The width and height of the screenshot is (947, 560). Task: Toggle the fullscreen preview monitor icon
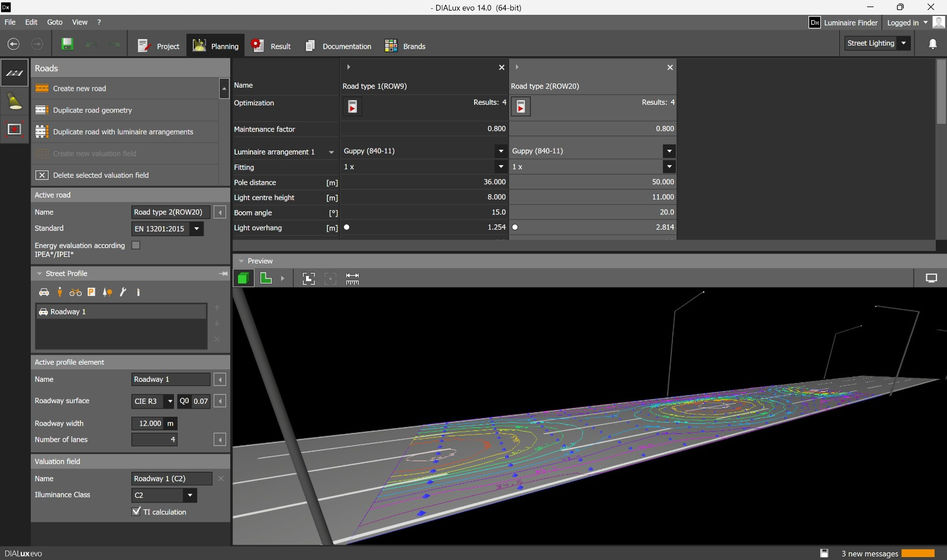click(x=931, y=278)
